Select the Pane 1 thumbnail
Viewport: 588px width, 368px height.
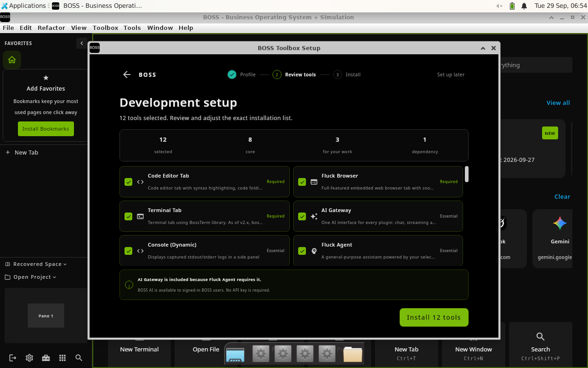point(46,316)
